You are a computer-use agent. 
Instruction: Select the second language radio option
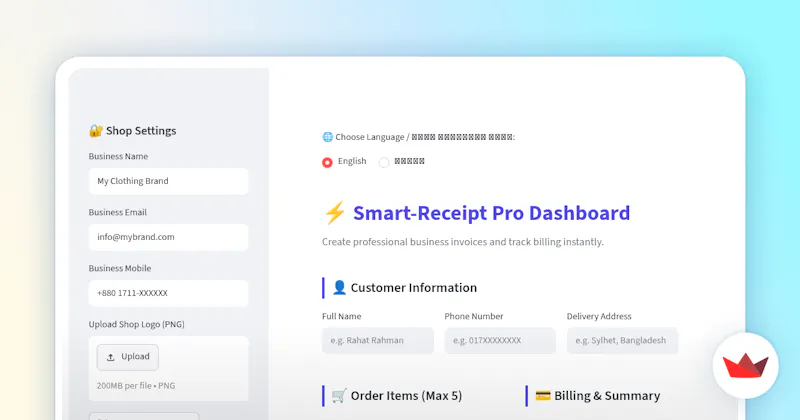coord(384,162)
